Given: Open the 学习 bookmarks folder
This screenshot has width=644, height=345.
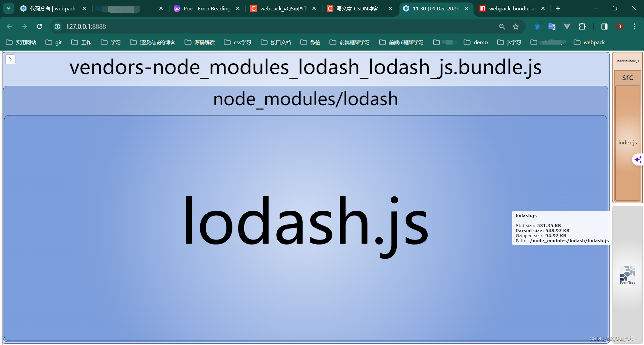Looking at the screenshot, I should pos(111,42).
